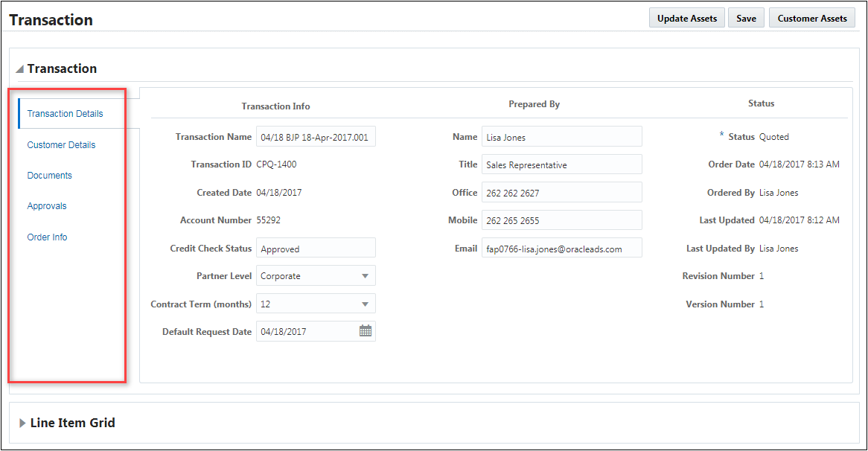The height and width of the screenshot is (451, 868).
Task: Click the Order Date value 8:13 AM
Action: click(800, 164)
